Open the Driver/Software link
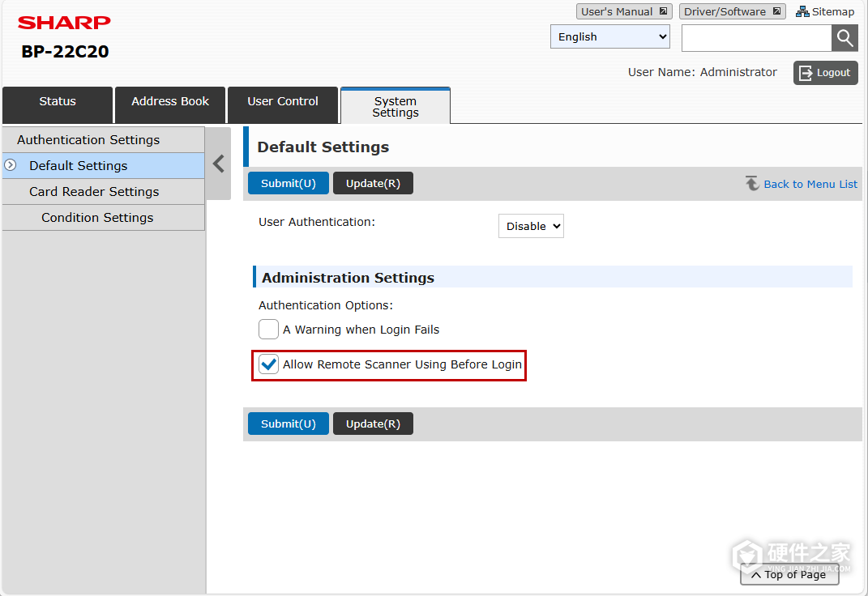868x596 pixels. pyautogui.click(x=733, y=11)
